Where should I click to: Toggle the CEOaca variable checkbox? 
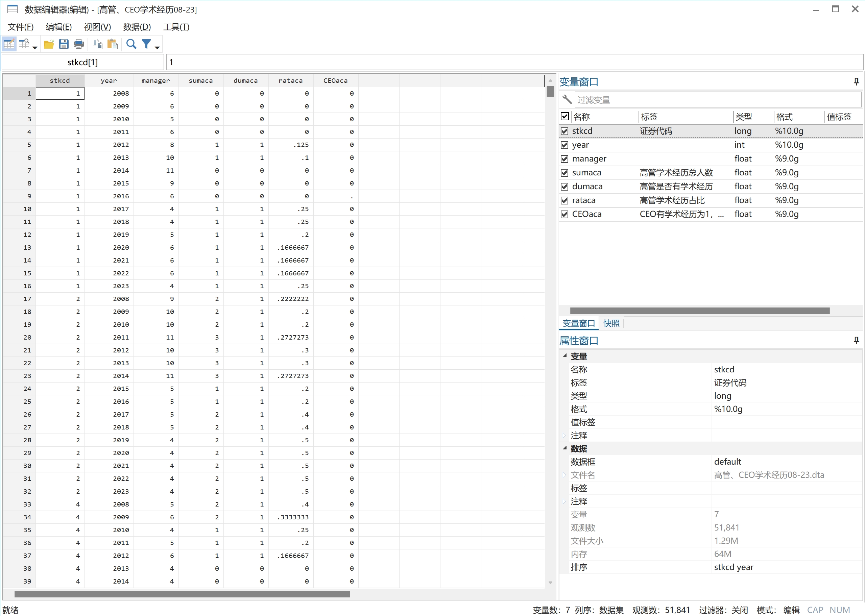point(564,214)
